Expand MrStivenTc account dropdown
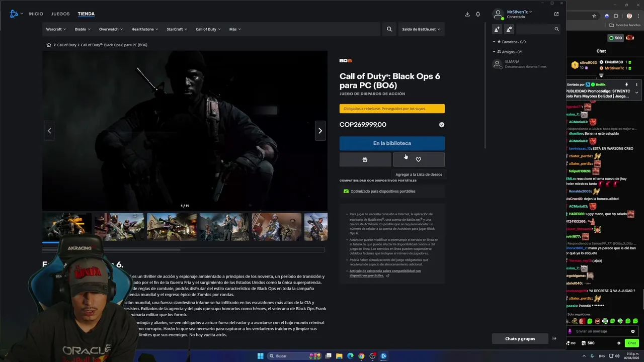644x362 pixels. click(x=519, y=12)
